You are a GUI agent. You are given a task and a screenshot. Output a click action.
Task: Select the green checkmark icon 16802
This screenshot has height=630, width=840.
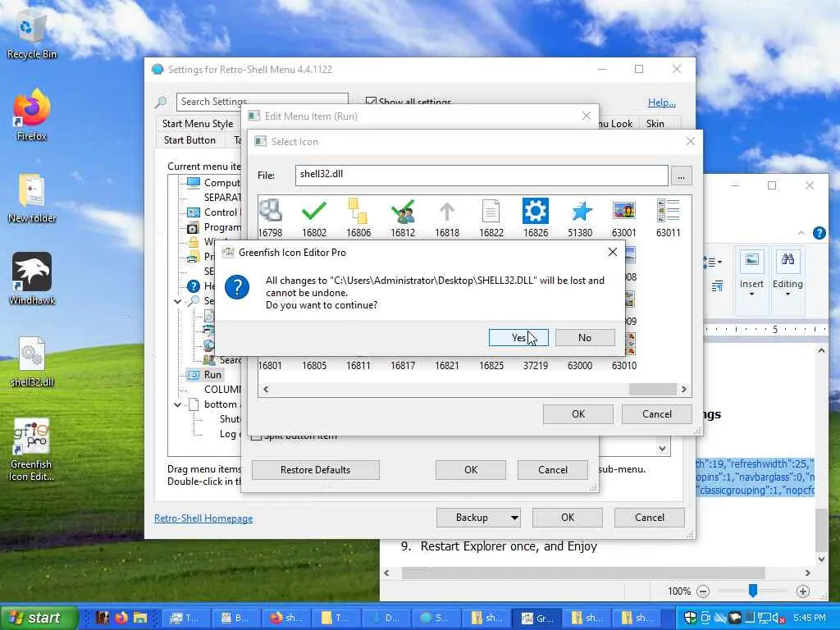314,217
